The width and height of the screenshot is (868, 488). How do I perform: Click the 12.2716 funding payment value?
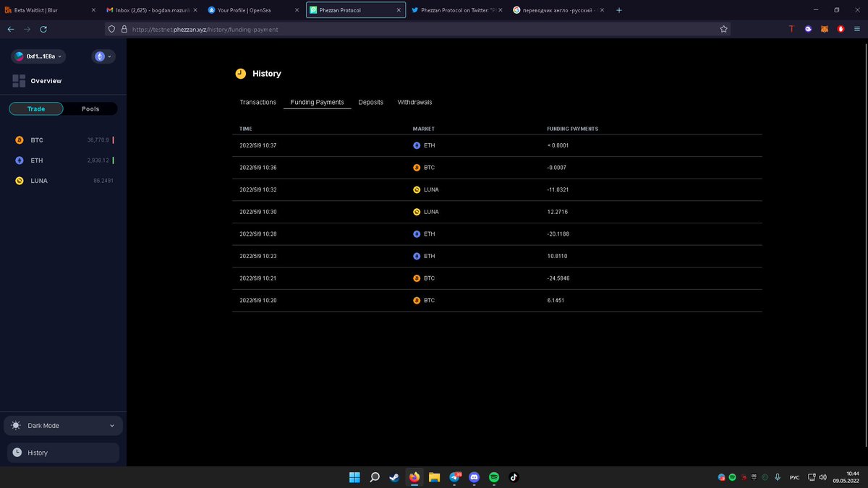pyautogui.click(x=558, y=212)
